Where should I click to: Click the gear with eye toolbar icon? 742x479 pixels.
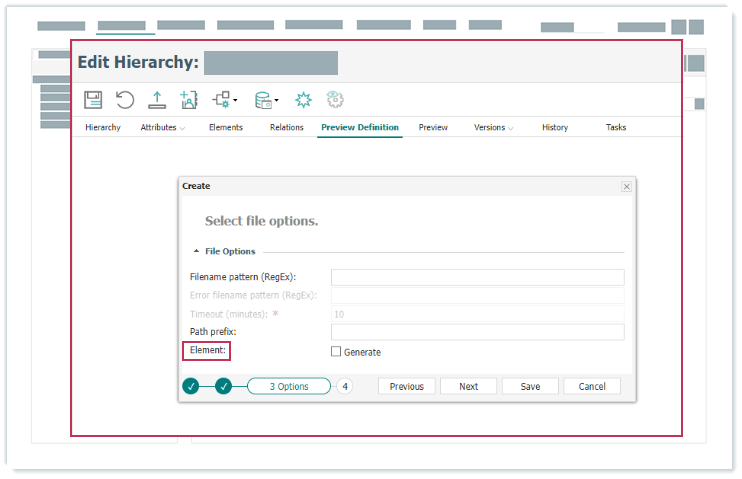point(335,99)
